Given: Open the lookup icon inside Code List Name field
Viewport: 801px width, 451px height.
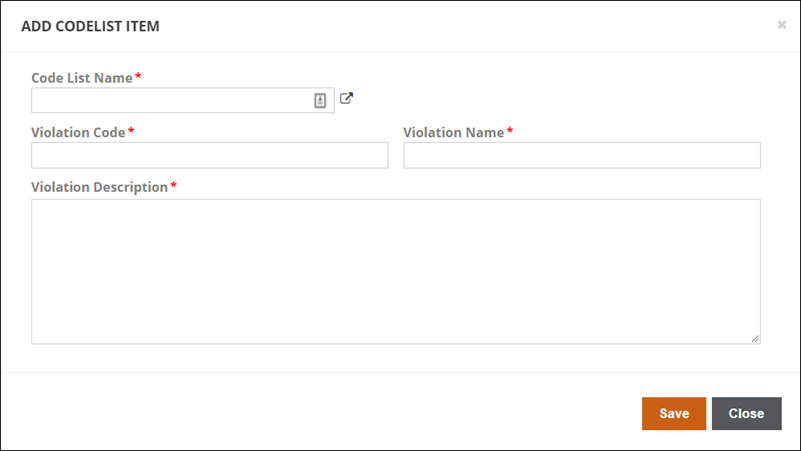Looking at the screenshot, I should coord(320,101).
